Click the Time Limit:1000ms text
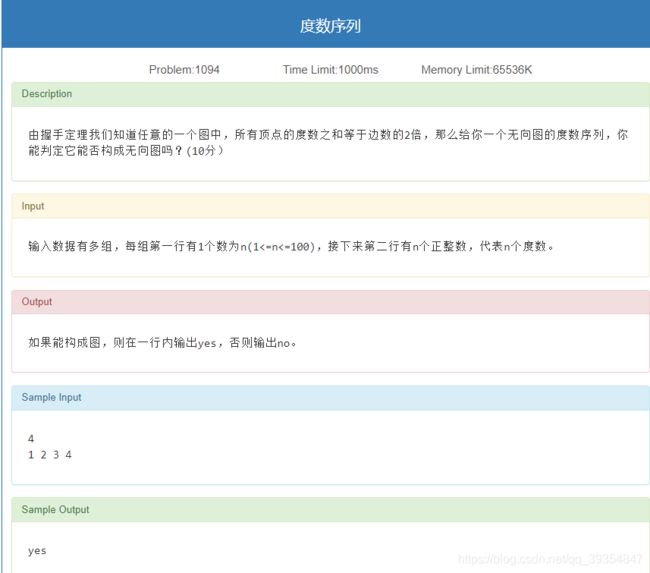 [330, 70]
